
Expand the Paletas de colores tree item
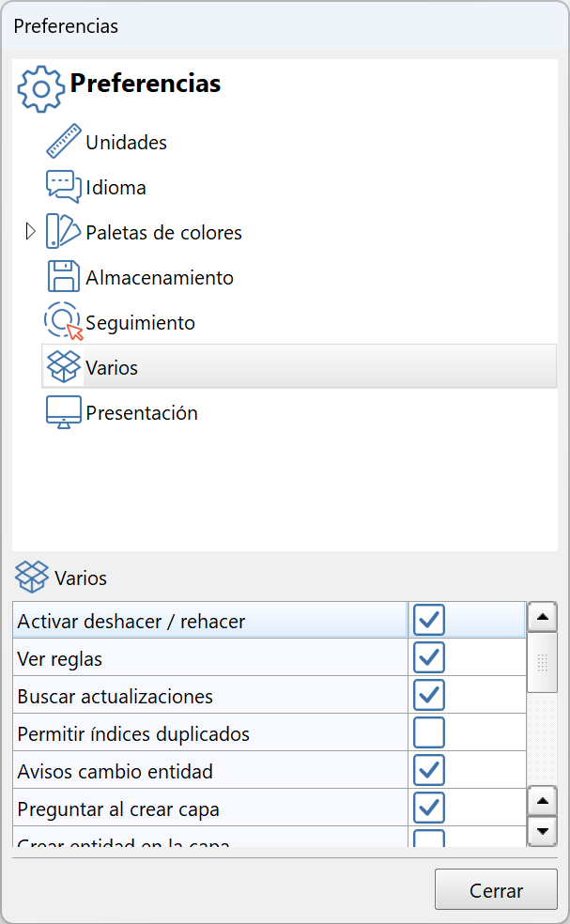click(x=29, y=230)
